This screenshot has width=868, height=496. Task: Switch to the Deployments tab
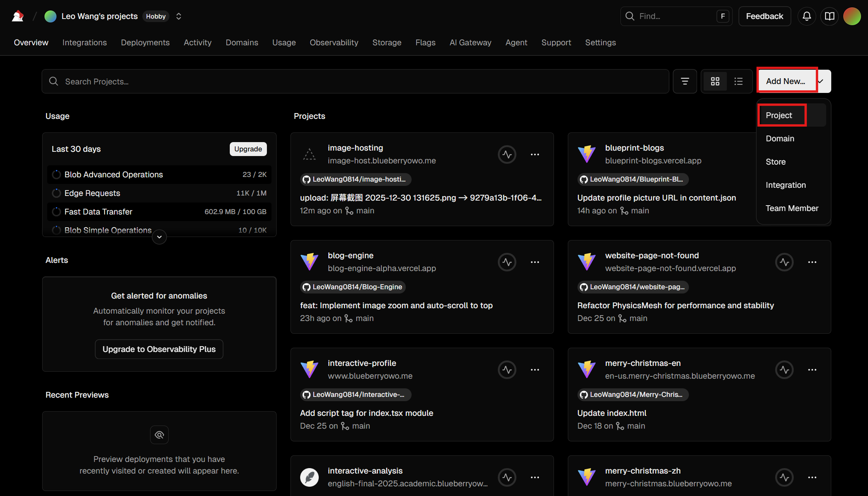[x=145, y=43]
